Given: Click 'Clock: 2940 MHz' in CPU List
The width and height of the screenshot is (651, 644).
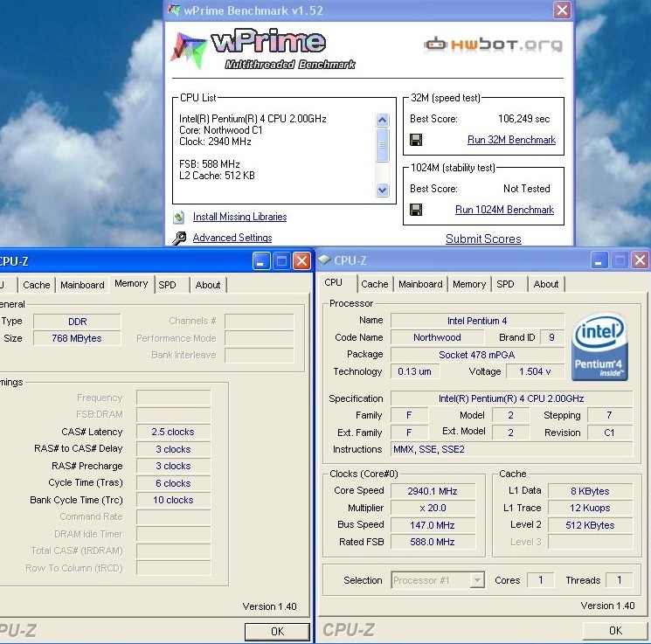Looking at the screenshot, I should pos(215,142).
